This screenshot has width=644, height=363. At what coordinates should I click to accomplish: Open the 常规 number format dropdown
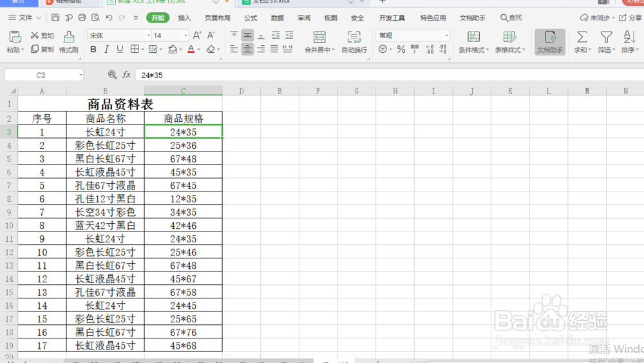tap(446, 35)
